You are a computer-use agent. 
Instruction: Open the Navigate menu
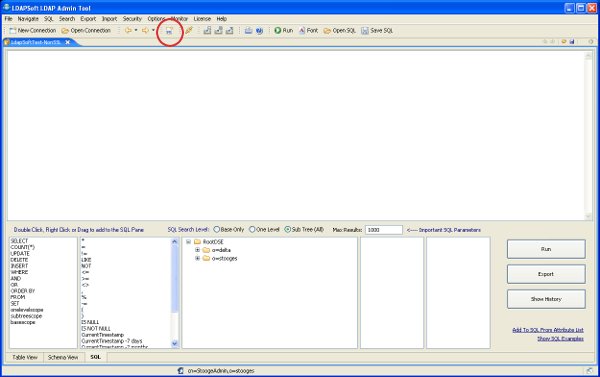(28, 19)
